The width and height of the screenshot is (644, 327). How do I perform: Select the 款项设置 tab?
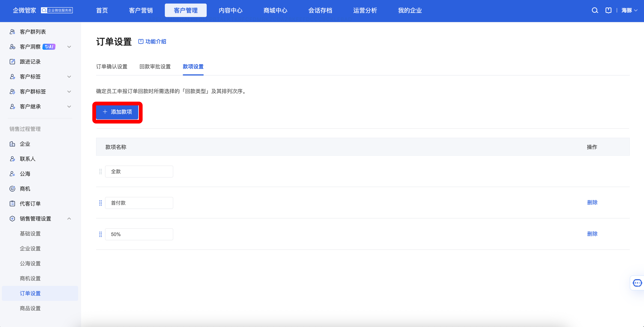[x=193, y=67]
